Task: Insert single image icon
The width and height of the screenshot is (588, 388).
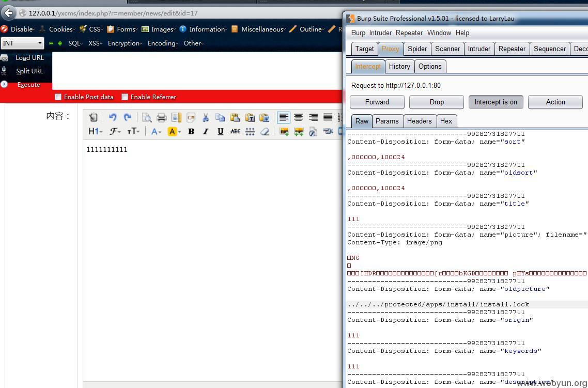Action: [284, 131]
